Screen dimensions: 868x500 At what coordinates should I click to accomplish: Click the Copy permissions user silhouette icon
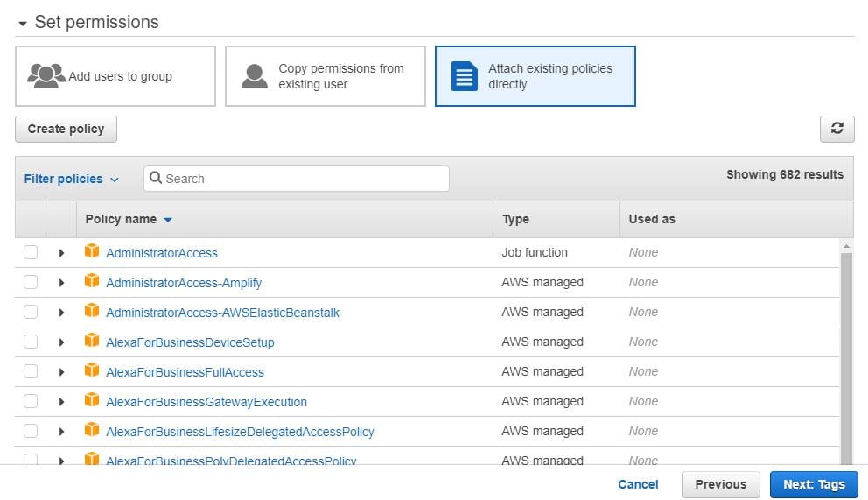[255, 76]
